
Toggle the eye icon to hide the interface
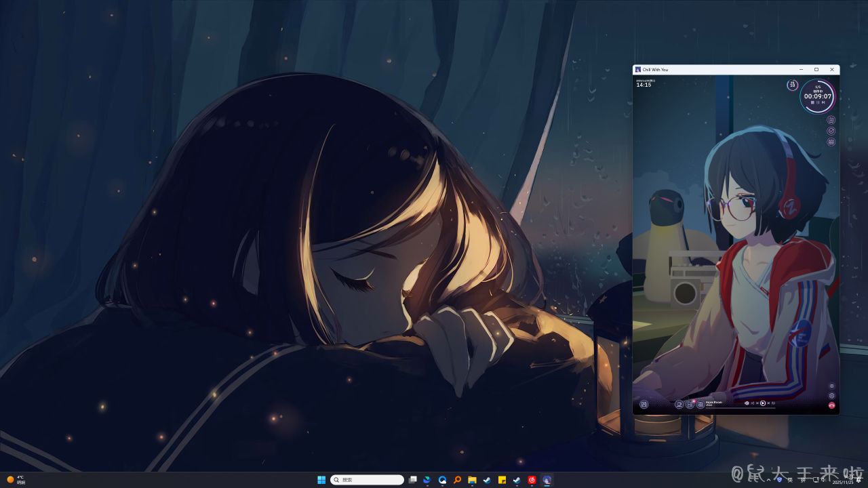click(x=832, y=386)
